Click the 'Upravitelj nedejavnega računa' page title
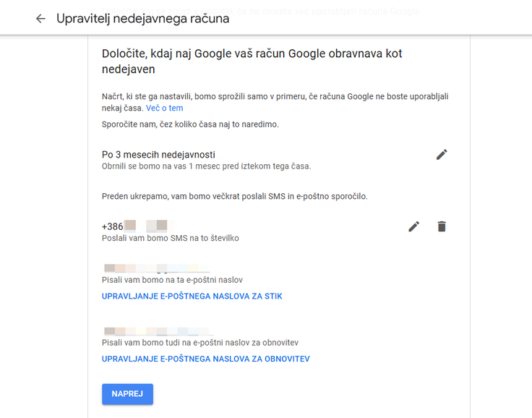 coord(143,18)
